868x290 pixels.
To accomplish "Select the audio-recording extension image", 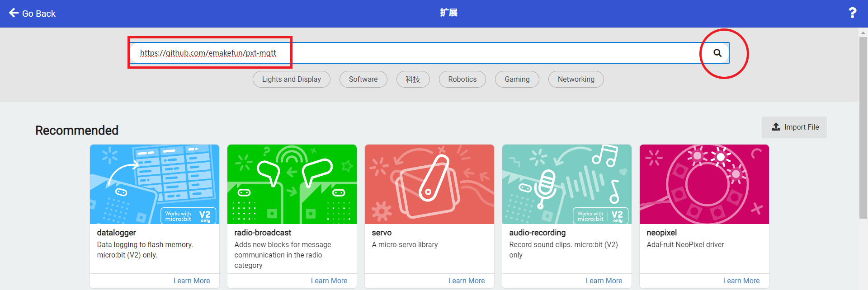I will (x=567, y=184).
